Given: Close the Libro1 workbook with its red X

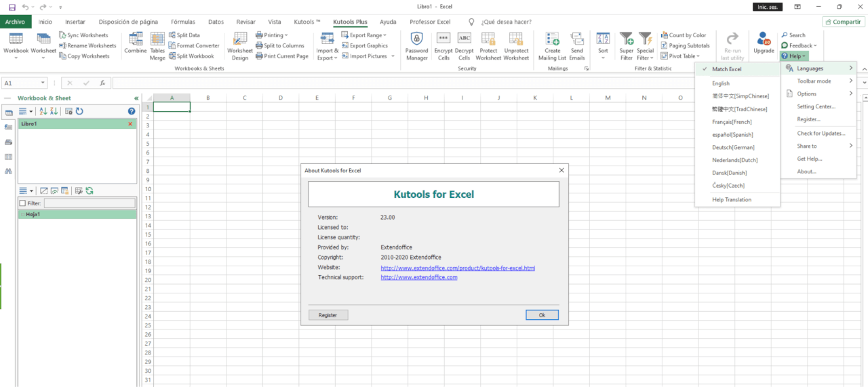Looking at the screenshot, I should click(x=130, y=124).
